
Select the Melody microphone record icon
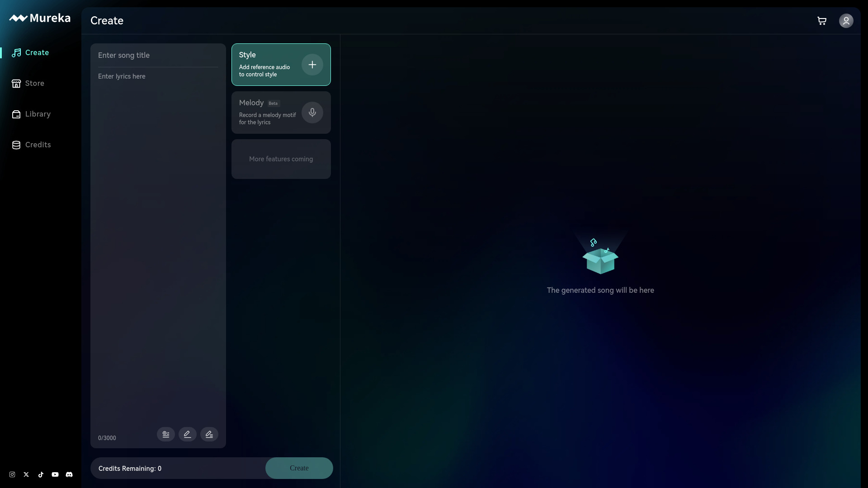click(x=312, y=113)
